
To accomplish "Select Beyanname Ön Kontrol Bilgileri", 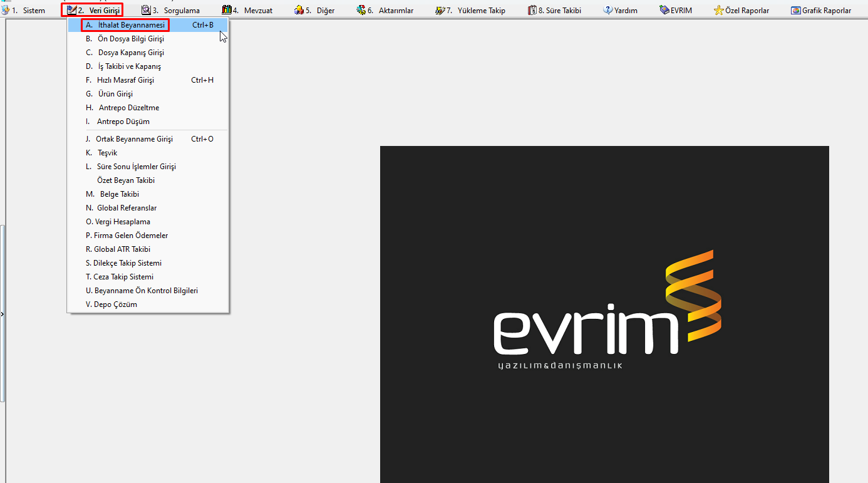I will point(148,291).
